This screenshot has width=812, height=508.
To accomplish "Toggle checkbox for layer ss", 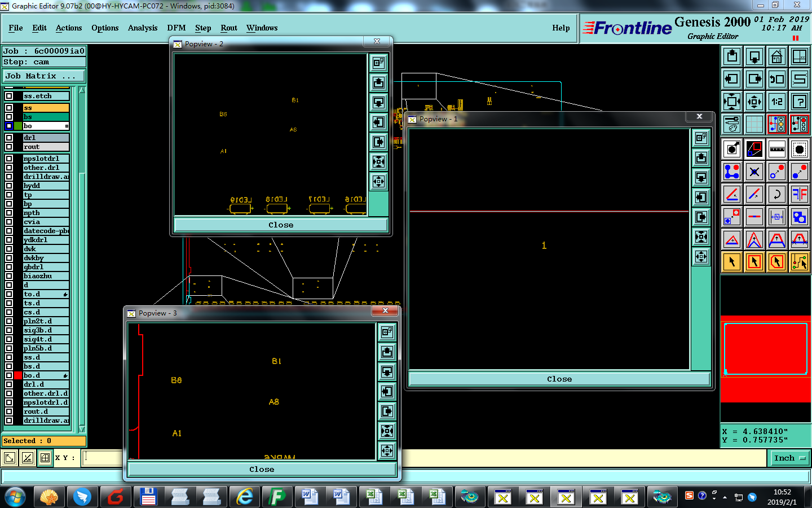I will pyautogui.click(x=9, y=108).
